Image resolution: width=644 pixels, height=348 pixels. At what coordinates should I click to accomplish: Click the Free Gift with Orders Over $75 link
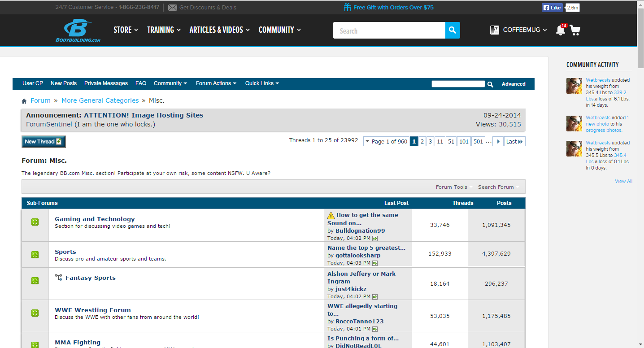pyautogui.click(x=393, y=7)
